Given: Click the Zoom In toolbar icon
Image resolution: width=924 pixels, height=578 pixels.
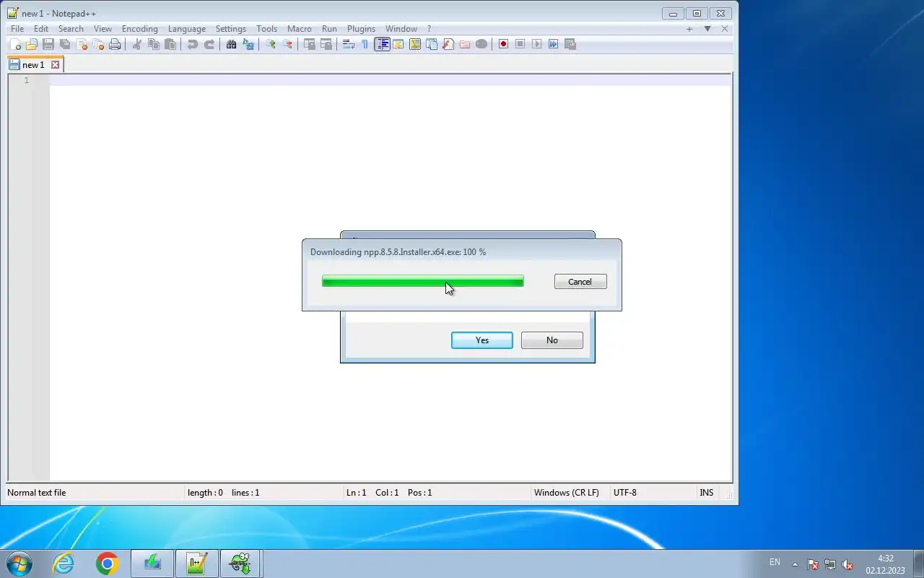Looking at the screenshot, I should 271,44.
